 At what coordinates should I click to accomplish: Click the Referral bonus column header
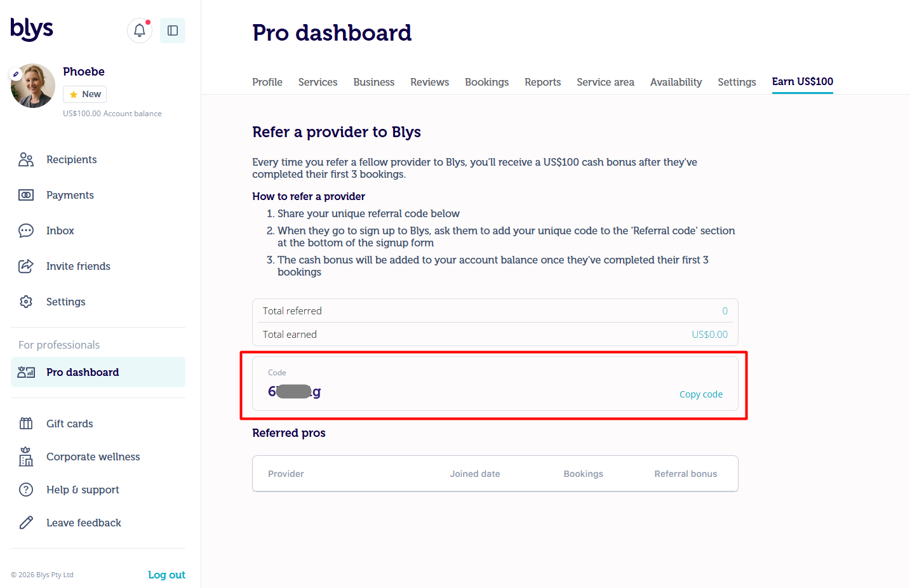click(686, 474)
